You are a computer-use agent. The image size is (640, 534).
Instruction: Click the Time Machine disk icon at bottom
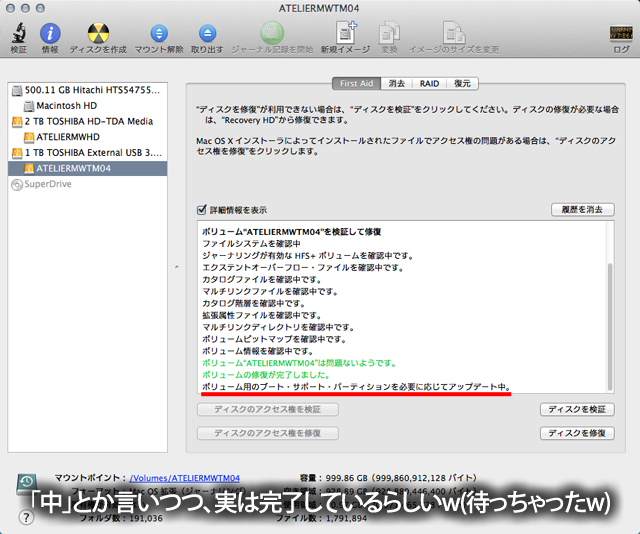pos(27,484)
